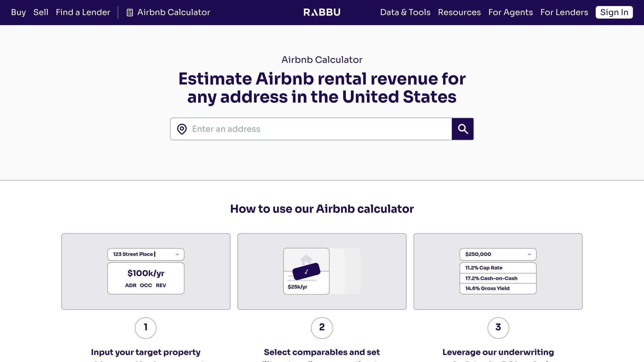The height and width of the screenshot is (362, 644).
Task: Click the RABBU logo
Action: point(322,12)
